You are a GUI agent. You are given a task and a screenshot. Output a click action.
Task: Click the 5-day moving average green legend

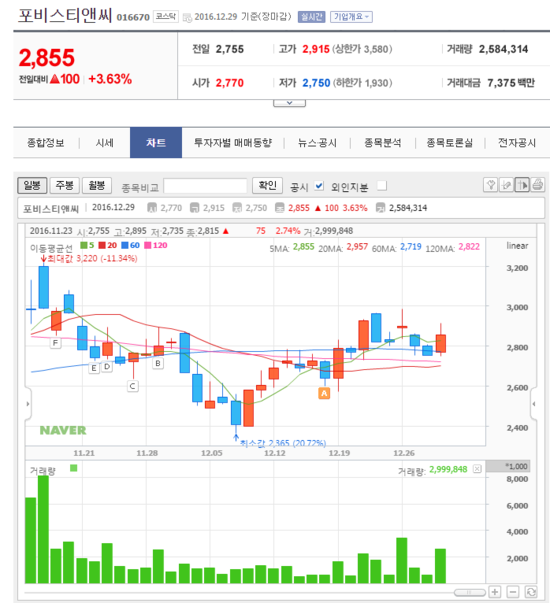coord(87,245)
